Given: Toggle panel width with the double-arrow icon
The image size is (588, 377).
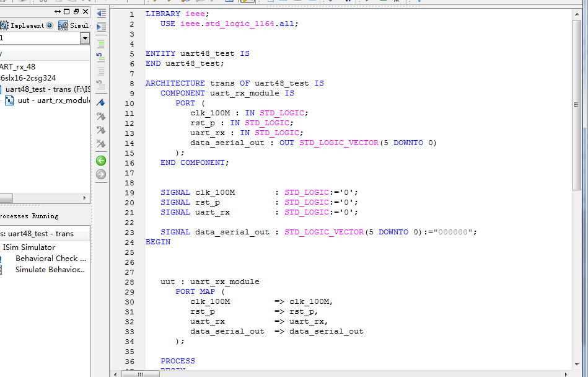Looking at the screenshot, I should [x=58, y=12].
